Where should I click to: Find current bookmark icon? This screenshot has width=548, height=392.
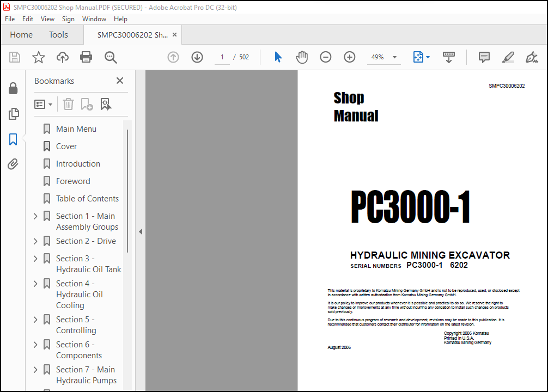(x=106, y=104)
